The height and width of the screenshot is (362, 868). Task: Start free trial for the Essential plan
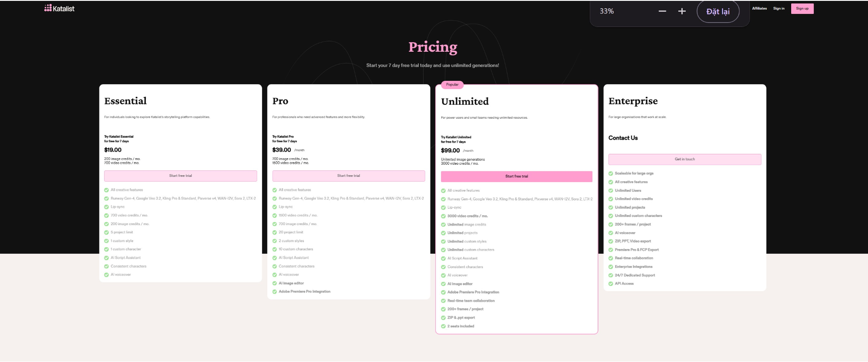(x=180, y=176)
